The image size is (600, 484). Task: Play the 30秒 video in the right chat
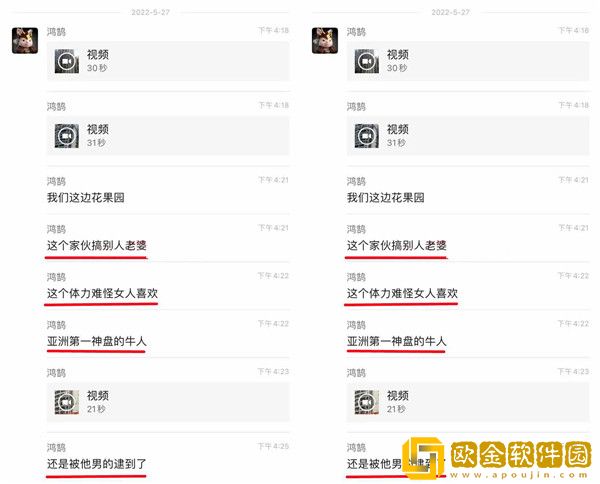click(x=468, y=61)
